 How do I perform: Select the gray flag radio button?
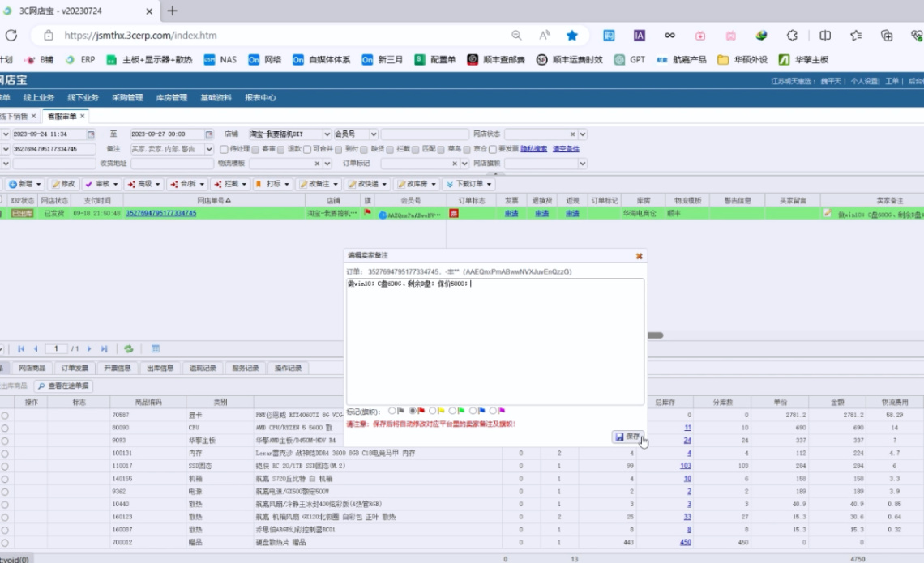tap(391, 411)
